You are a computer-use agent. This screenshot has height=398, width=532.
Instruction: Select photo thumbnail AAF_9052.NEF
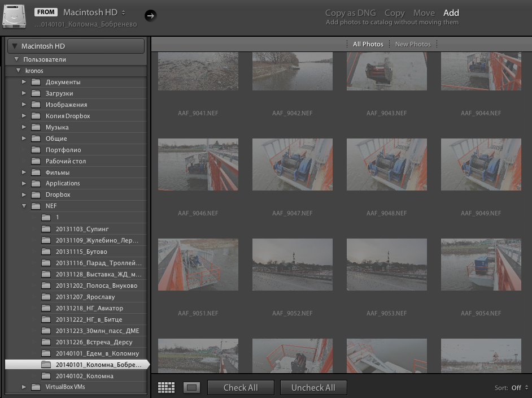[x=293, y=265]
